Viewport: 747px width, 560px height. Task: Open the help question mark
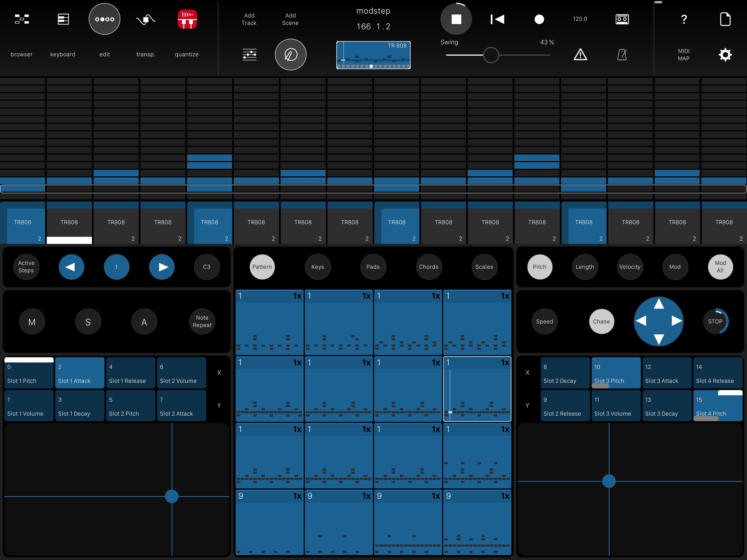684,19
